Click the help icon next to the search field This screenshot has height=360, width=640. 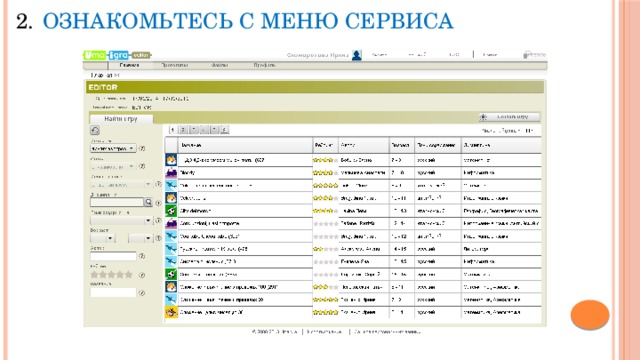[158, 202]
